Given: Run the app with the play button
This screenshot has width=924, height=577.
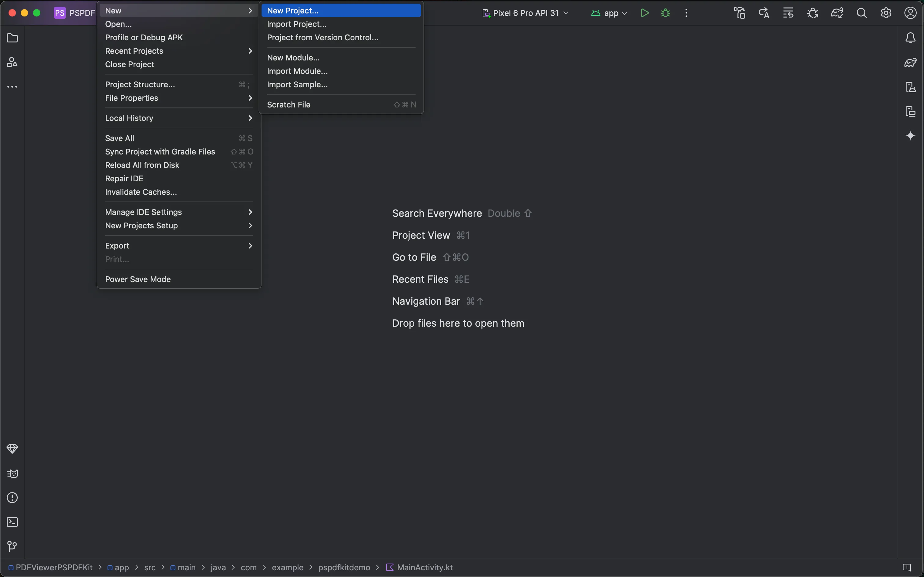Looking at the screenshot, I should click(644, 13).
